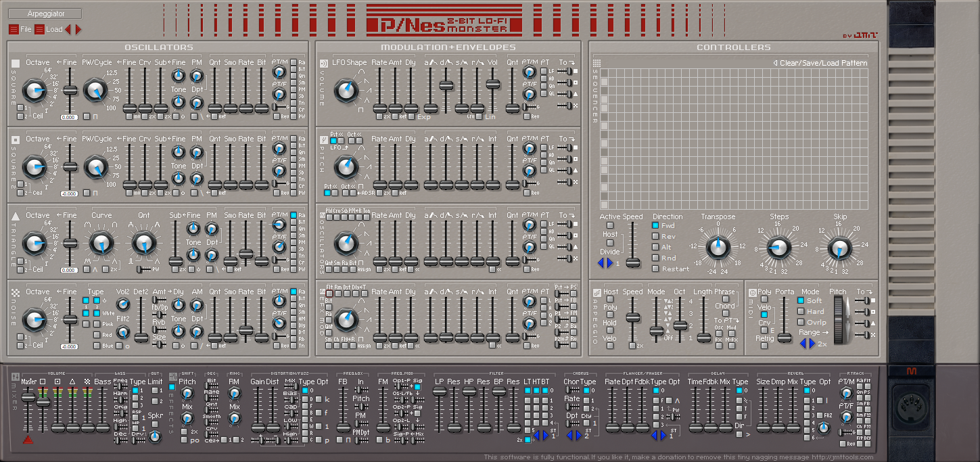The image size is (980, 462).
Task: Click the red panic triangle under Master
Action: [28, 439]
